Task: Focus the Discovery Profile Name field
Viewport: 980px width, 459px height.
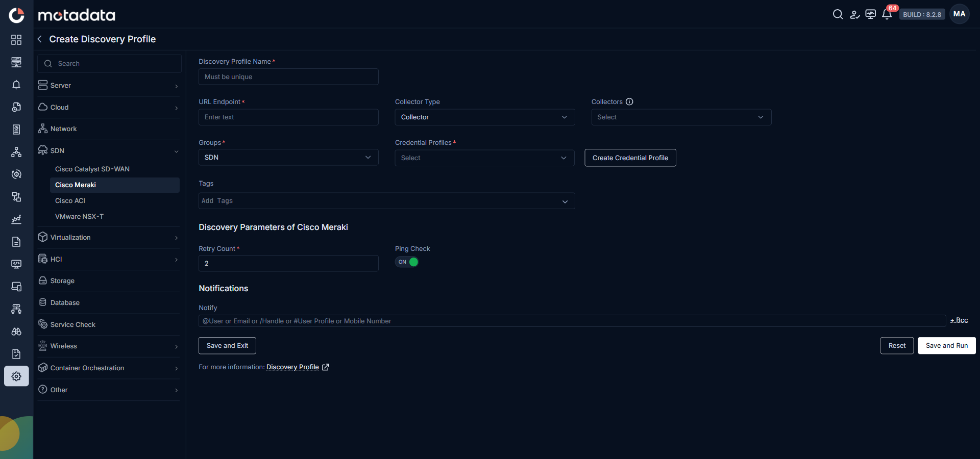Action: pos(288,77)
